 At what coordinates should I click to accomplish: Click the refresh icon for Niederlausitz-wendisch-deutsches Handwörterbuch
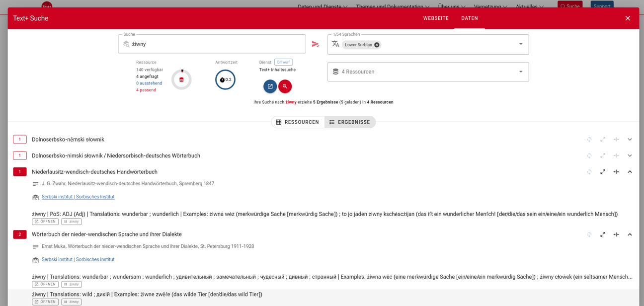(589, 171)
